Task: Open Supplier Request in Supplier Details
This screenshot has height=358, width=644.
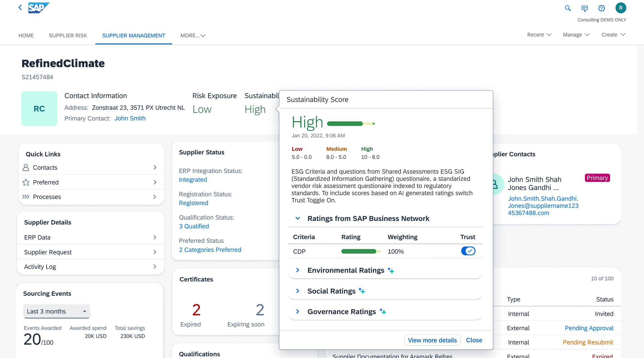Action: tap(91, 252)
